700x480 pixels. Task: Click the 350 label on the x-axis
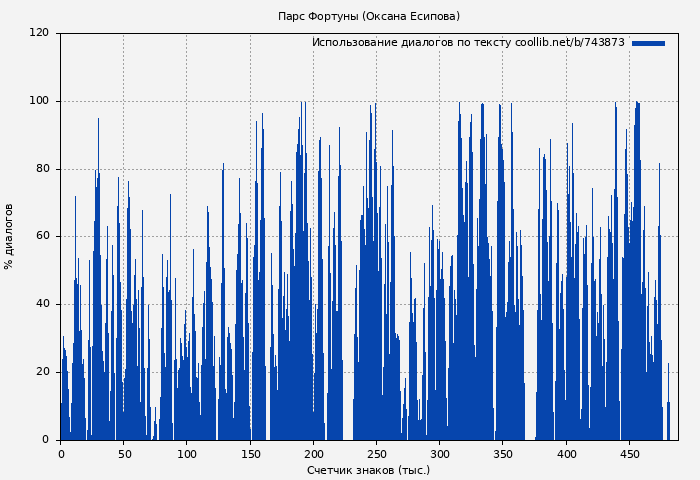[503, 454]
